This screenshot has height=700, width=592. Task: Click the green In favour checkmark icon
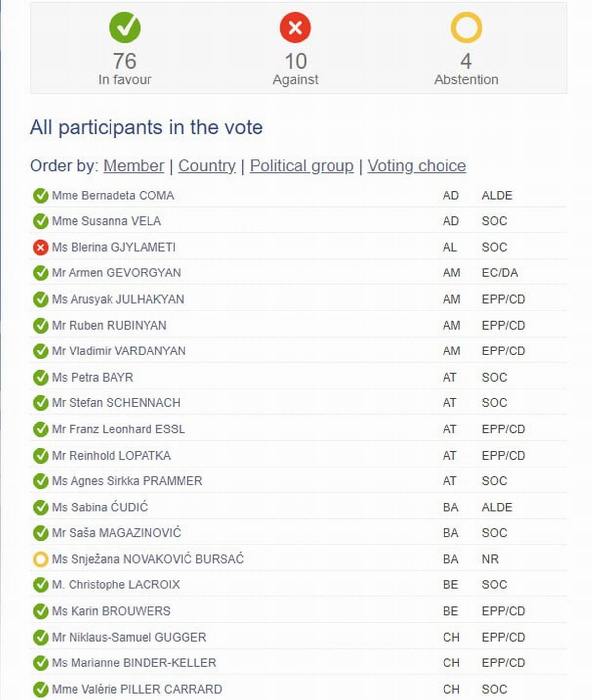[125, 28]
